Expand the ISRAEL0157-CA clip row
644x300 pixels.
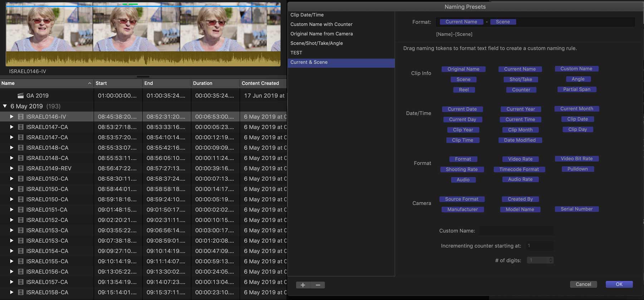pyautogui.click(x=11, y=282)
